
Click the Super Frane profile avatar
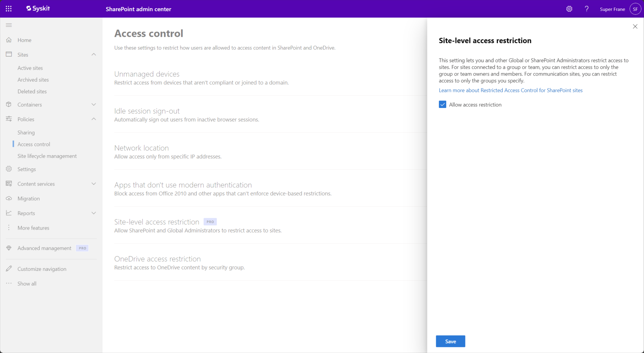coord(635,9)
